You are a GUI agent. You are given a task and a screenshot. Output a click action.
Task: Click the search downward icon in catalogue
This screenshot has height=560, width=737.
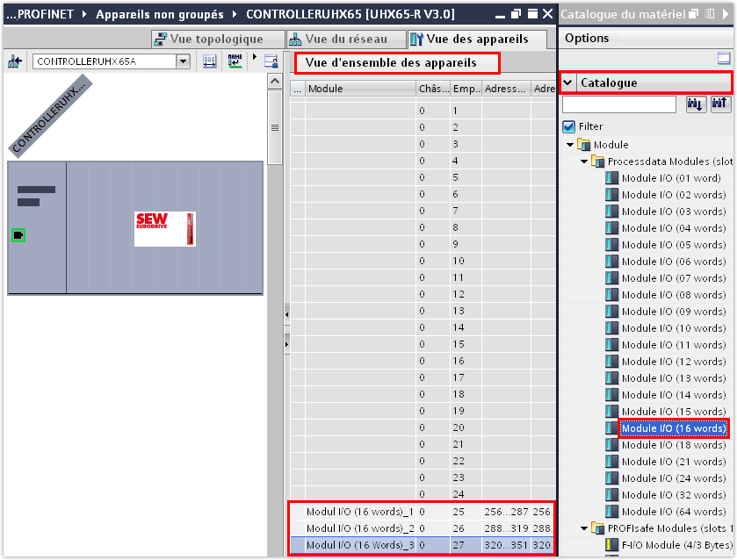coord(695,104)
